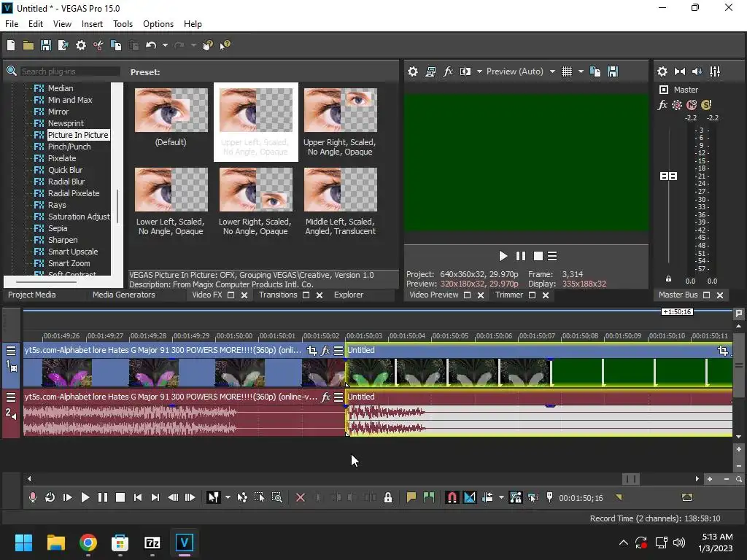
Task: Open the Options menu
Action: (x=158, y=24)
